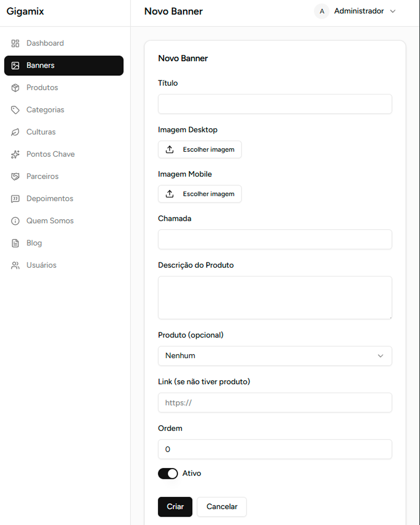This screenshot has height=525, width=420.
Task: Open the Dashboard page
Action: point(64,43)
